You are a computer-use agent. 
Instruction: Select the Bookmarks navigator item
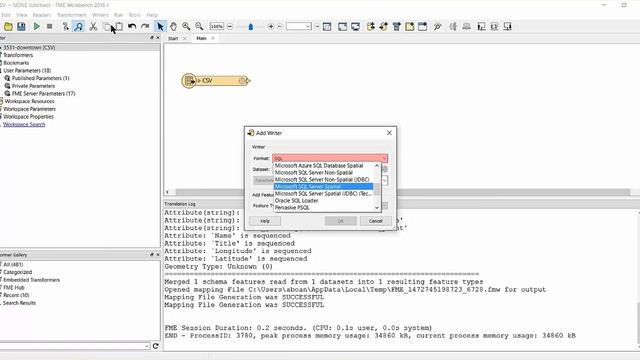click(16, 63)
